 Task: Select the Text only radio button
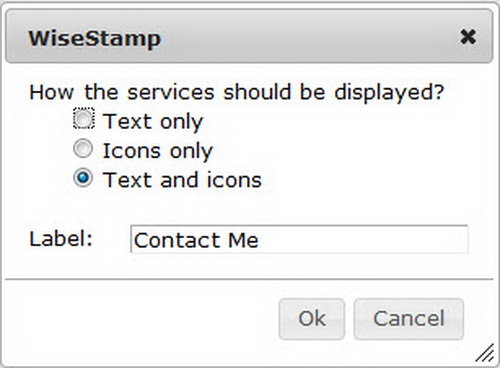click(x=83, y=119)
